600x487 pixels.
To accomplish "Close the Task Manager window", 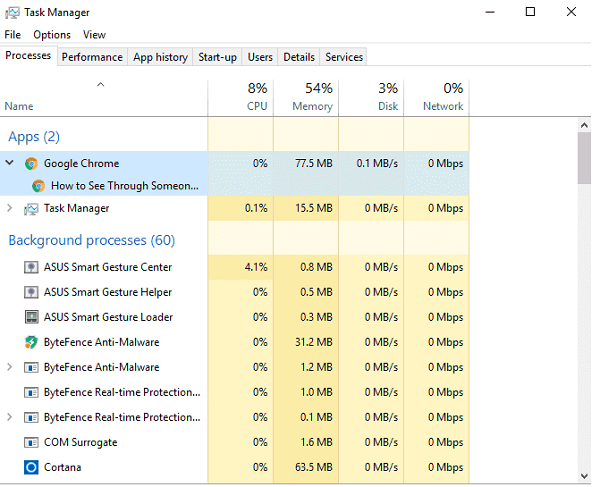I will pos(571,12).
